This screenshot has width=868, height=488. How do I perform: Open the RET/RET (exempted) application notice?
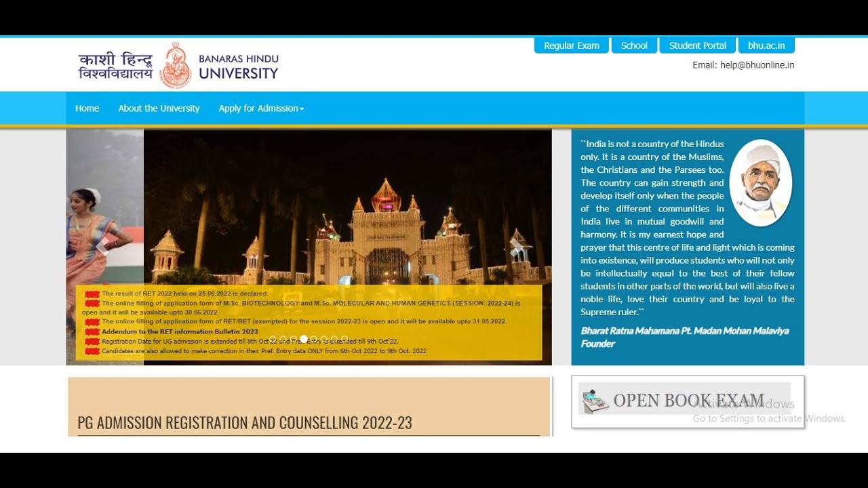coord(304,321)
